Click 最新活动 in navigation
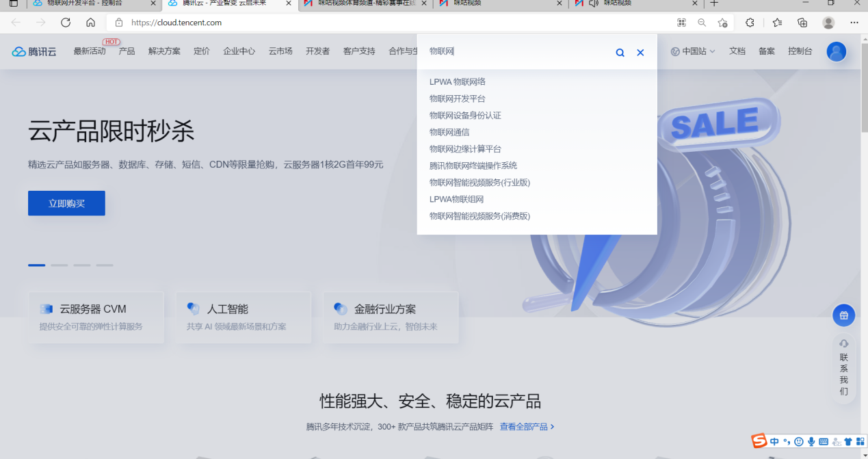This screenshot has height=459, width=868. click(90, 51)
